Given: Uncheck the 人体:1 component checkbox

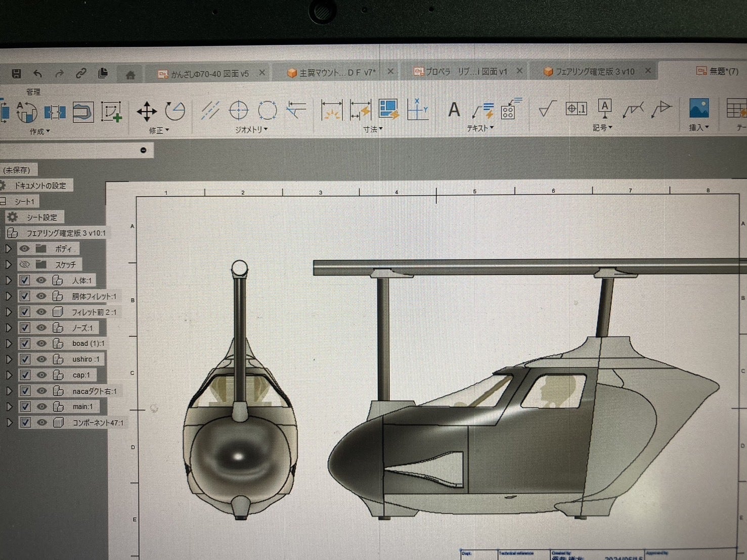Looking at the screenshot, I should pyautogui.click(x=25, y=281).
